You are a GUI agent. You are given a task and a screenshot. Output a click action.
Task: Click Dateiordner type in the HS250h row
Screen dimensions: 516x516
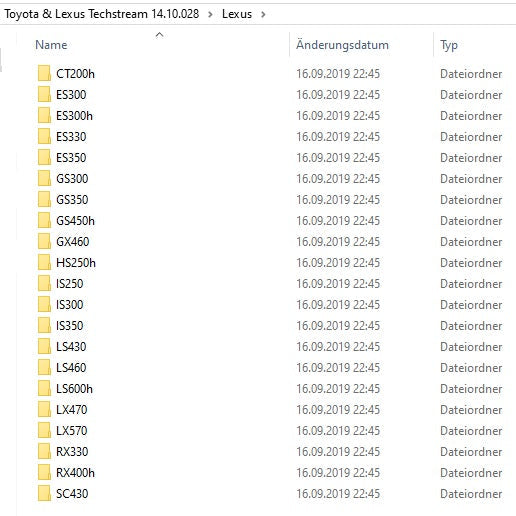pyautogui.click(x=471, y=263)
